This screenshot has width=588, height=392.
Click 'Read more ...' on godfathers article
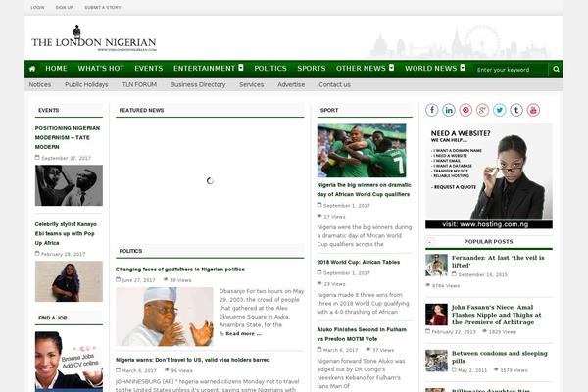point(243,333)
